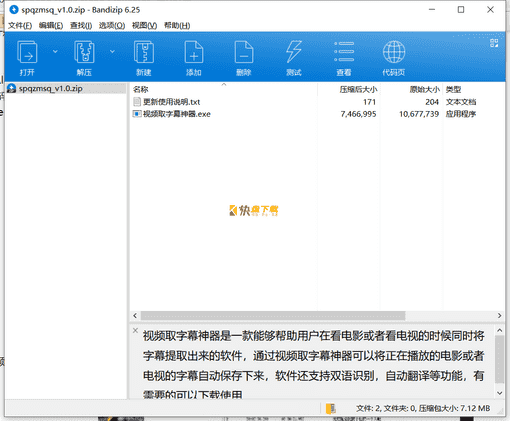Open the Options (选项) menu

112,25
